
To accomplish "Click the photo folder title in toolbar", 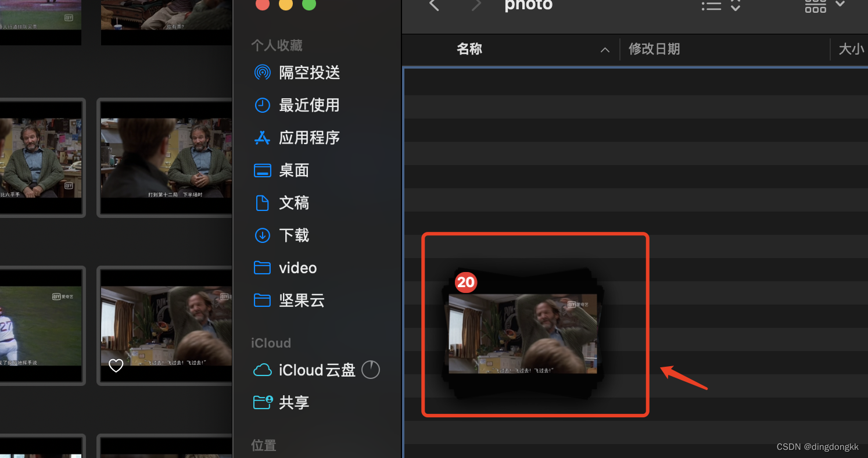I will pyautogui.click(x=528, y=5).
